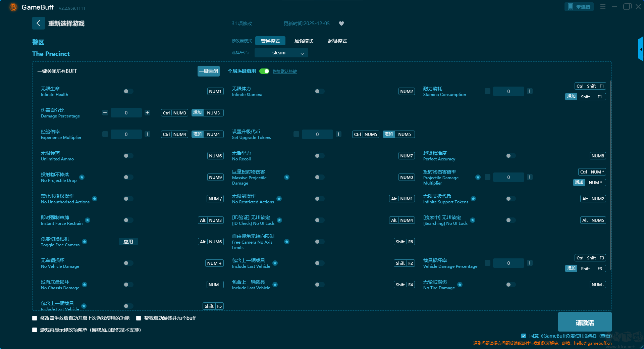This screenshot has height=349, width=644.
Task: Increase Damage Percentage with plus button
Action: [147, 113]
